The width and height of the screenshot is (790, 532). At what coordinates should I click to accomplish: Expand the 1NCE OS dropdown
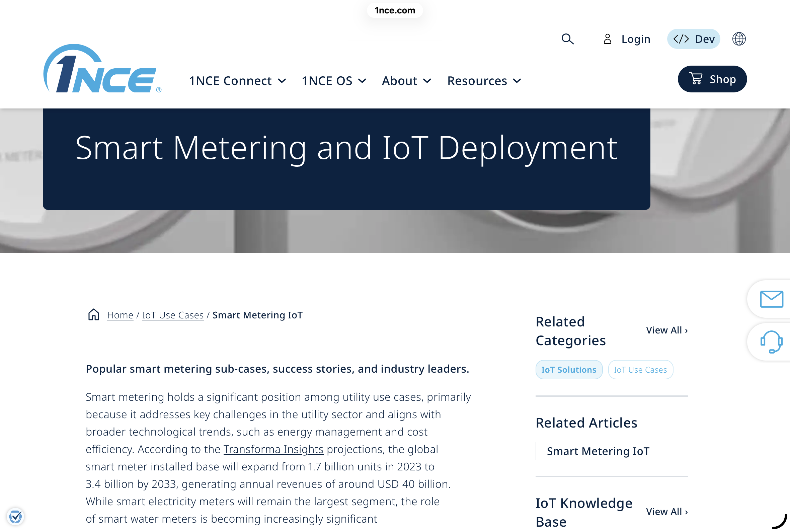point(334,81)
